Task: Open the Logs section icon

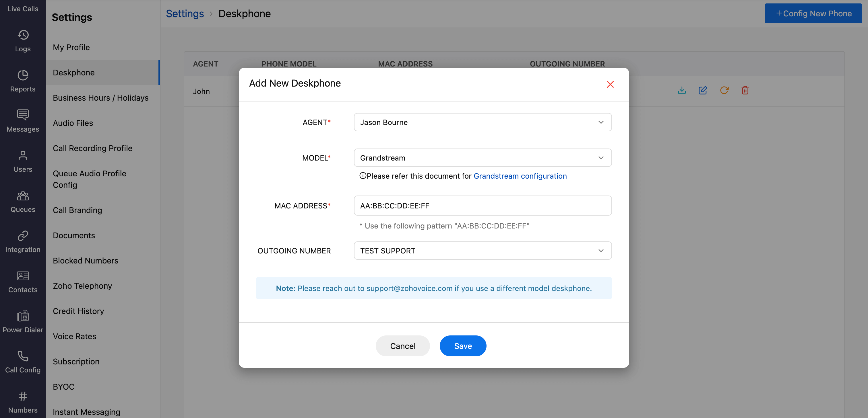Action: coord(23,35)
